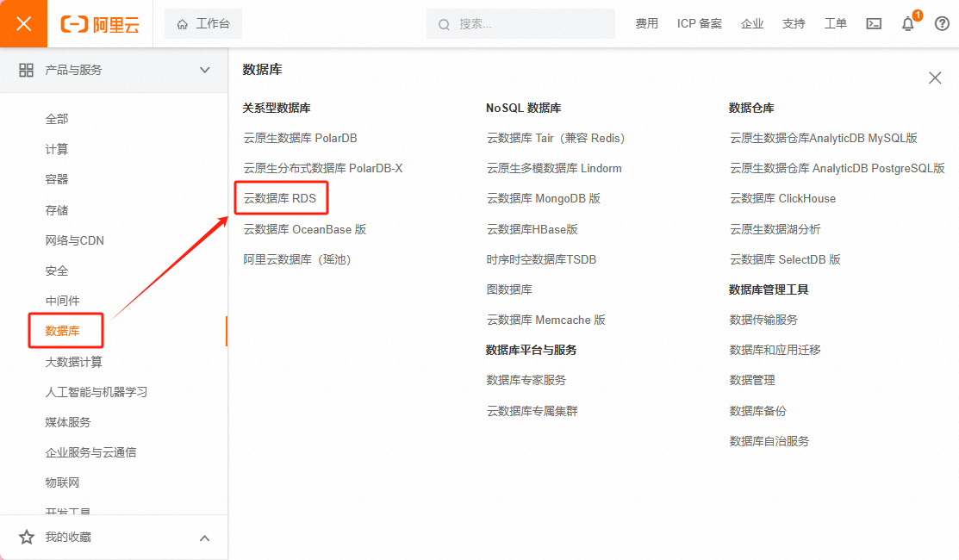The image size is (959, 560).
Task: Select 企业服务与云通信 category
Action: (90, 452)
